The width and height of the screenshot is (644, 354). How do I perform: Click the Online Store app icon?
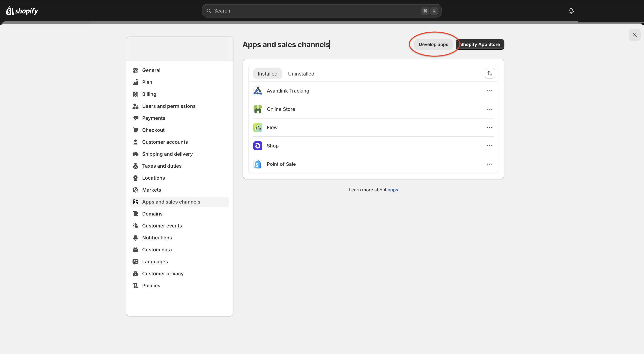(x=257, y=109)
